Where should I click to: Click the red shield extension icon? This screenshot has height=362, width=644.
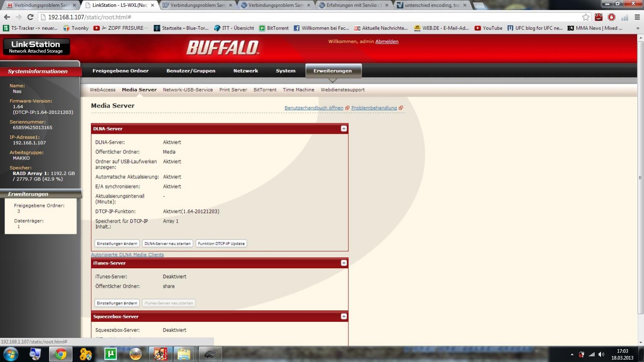[x=611, y=17]
